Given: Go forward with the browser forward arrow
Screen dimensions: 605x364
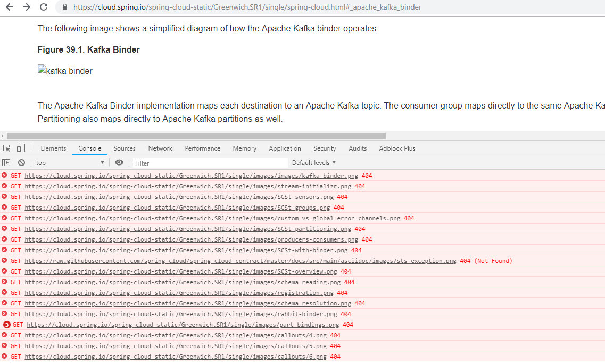Looking at the screenshot, I should pyautogui.click(x=27, y=7).
